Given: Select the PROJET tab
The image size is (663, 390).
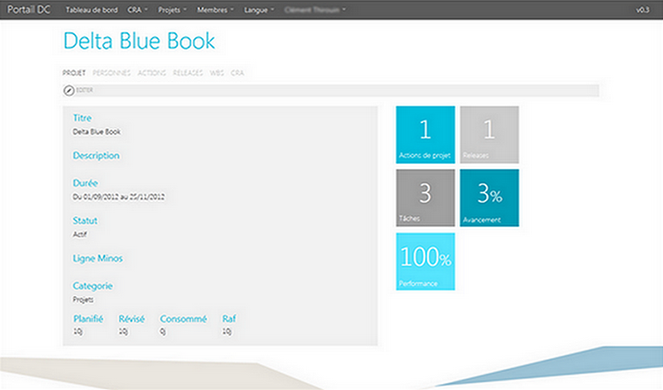Looking at the screenshot, I should (74, 73).
